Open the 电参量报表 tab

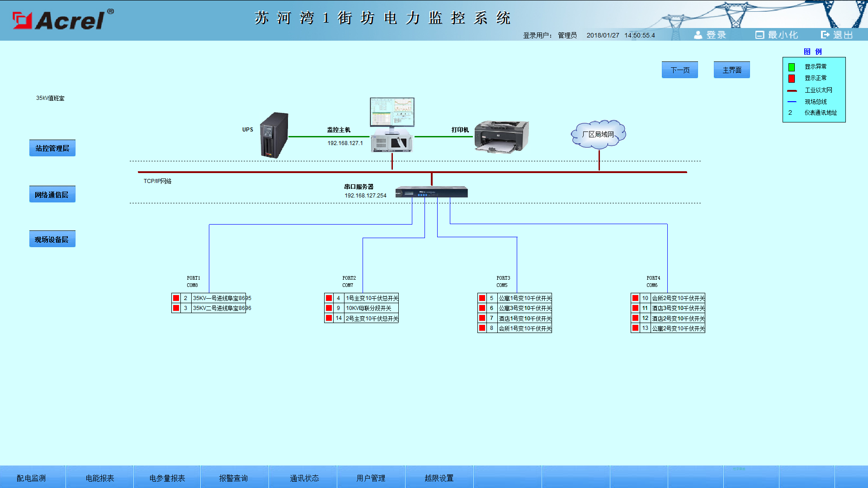click(x=167, y=478)
